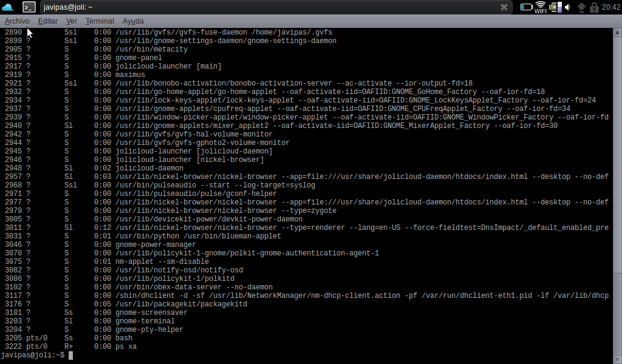622x364 pixels.
Task: Click 'nm-applet --sm-disable' text
Action: [x=162, y=261]
